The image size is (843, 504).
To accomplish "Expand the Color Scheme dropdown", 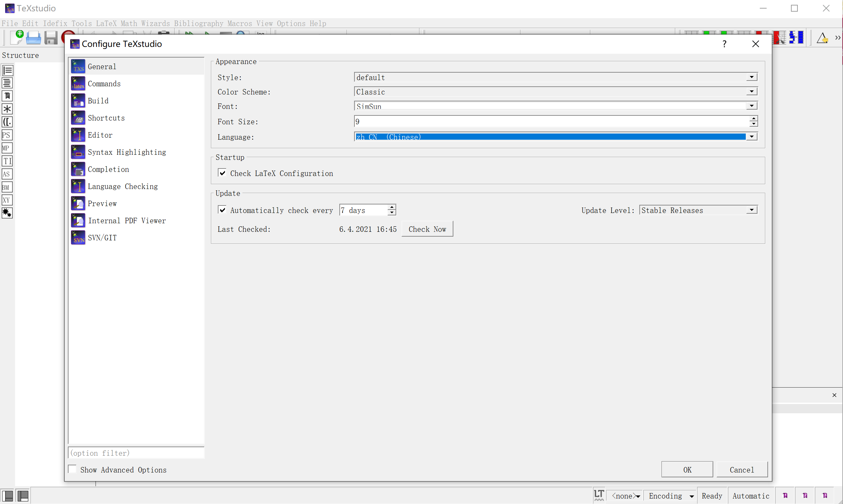I will [x=752, y=92].
